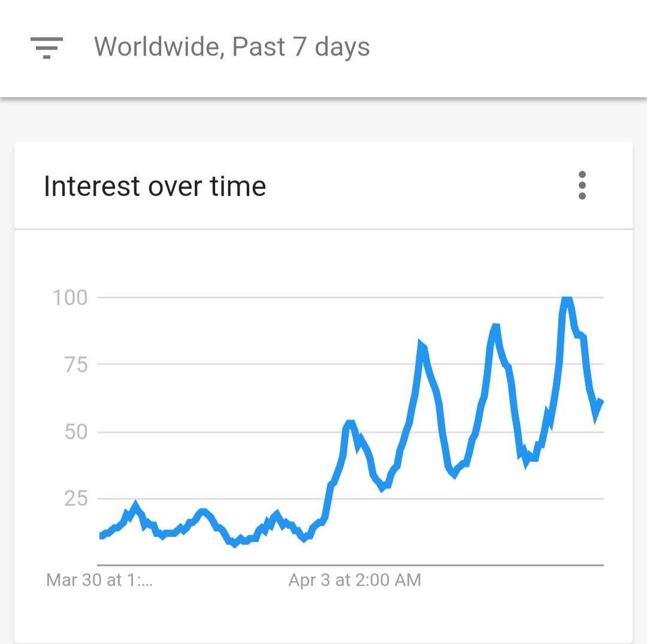
Task: Click the "Apr 3 at 2:00 AM" axis label
Action: click(x=355, y=580)
